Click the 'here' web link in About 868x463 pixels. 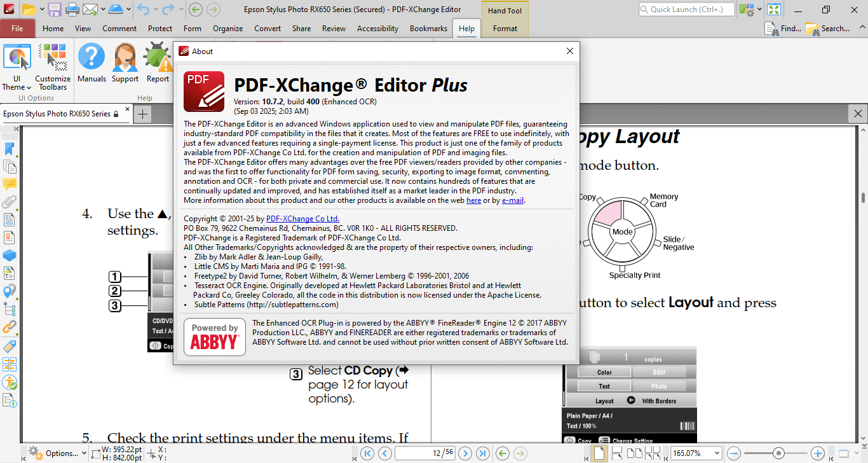[474, 200]
